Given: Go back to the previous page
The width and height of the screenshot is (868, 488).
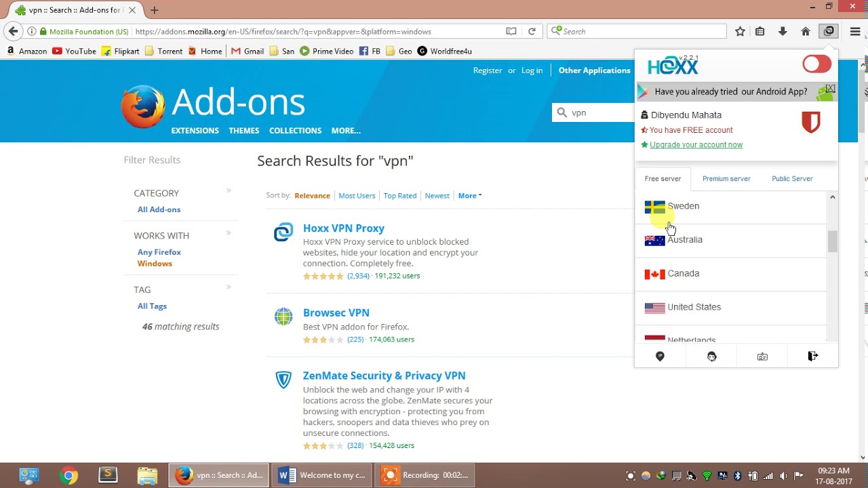Looking at the screenshot, I should 13,31.
